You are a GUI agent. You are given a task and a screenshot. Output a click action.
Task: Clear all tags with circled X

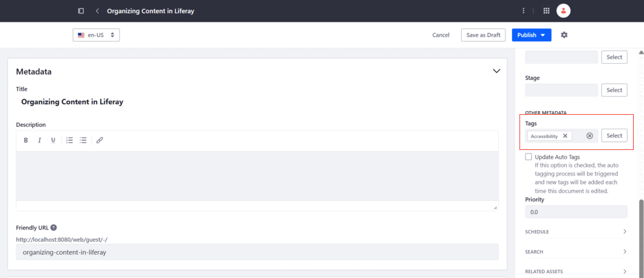point(589,136)
